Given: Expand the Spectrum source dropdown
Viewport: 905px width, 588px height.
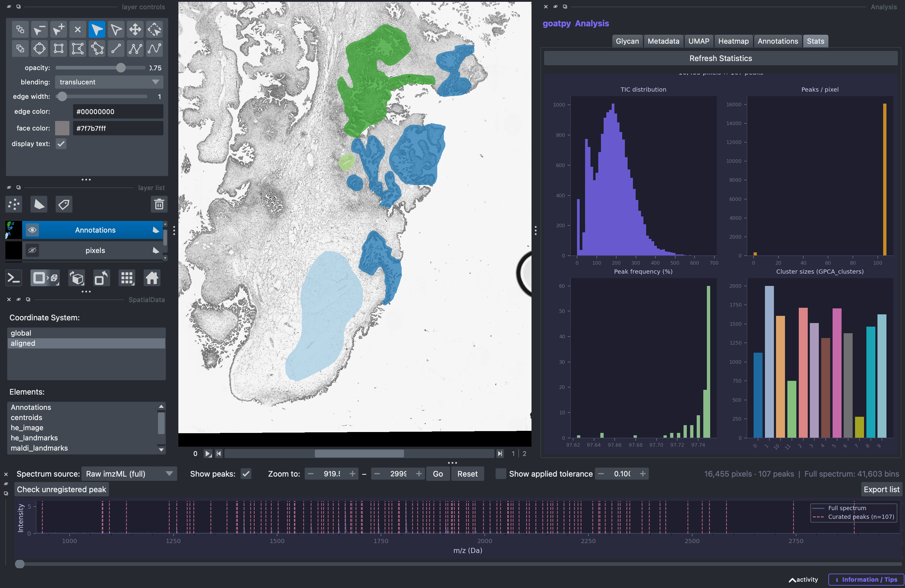Looking at the screenshot, I should 129,474.
